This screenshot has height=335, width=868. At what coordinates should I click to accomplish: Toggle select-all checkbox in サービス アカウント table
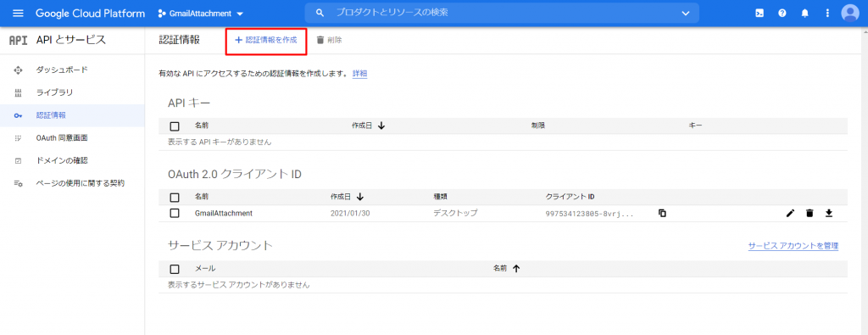tap(175, 269)
